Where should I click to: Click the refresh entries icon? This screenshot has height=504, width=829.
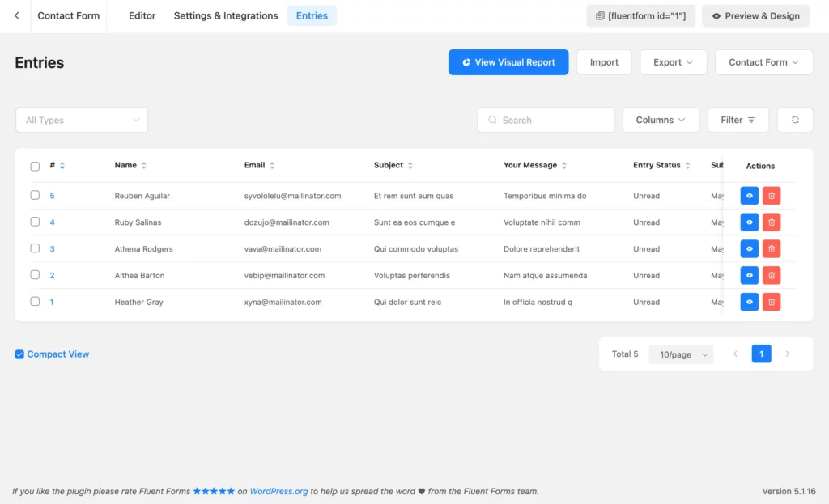click(795, 119)
